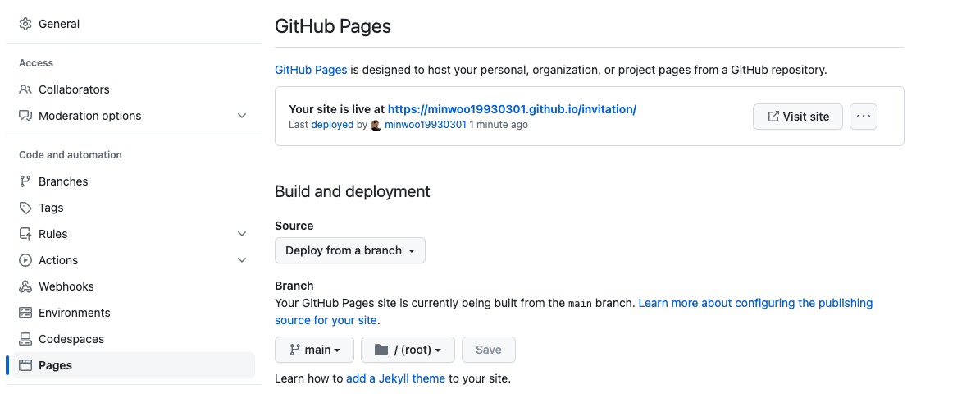Click the Save button
Image resolution: width=980 pixels, height=394 pixels.
point(489,350)
